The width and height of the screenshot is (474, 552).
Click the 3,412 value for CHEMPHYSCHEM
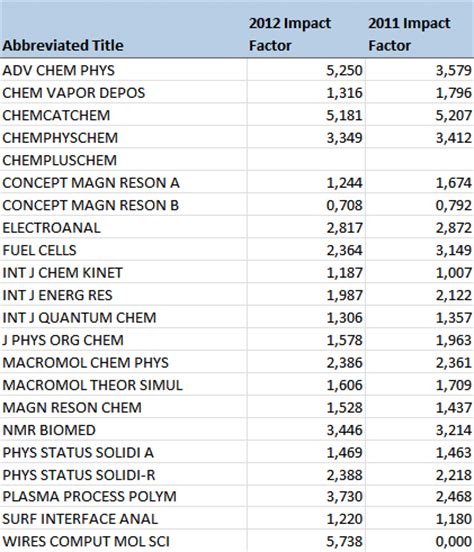[x=454, y=138]
